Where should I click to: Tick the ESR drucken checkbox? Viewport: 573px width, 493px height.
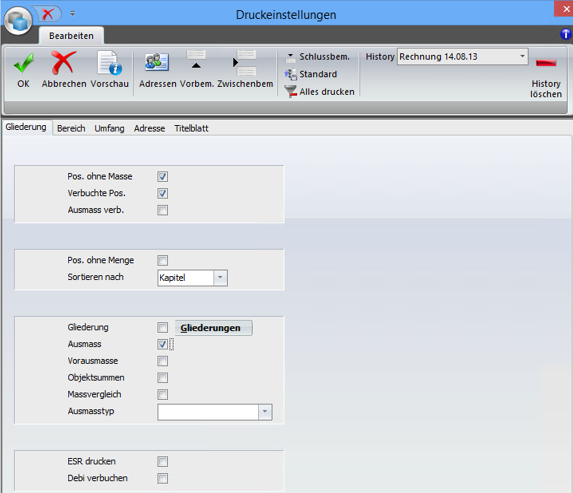163,462
